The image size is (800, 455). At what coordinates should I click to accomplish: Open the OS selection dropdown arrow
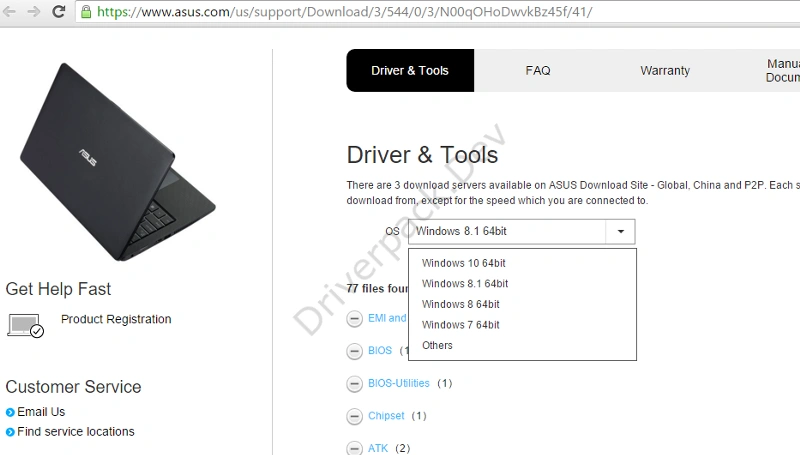(x=620, y=232)
